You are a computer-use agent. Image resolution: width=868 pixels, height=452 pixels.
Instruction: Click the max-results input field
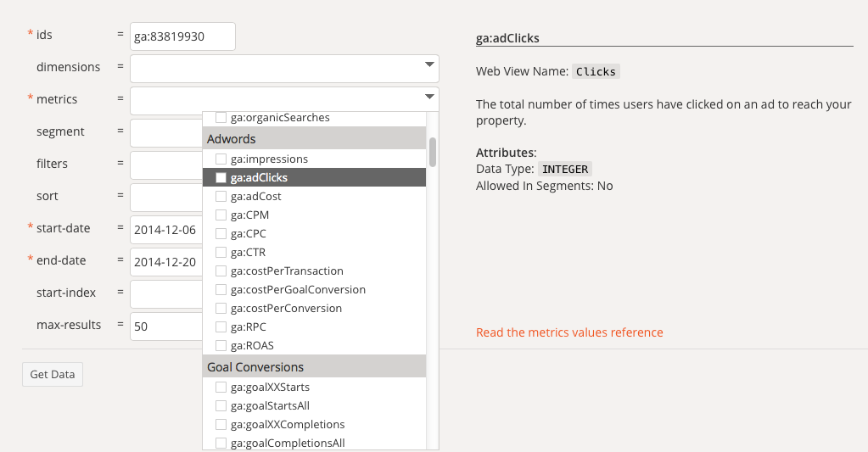click(x=166, y=326)
